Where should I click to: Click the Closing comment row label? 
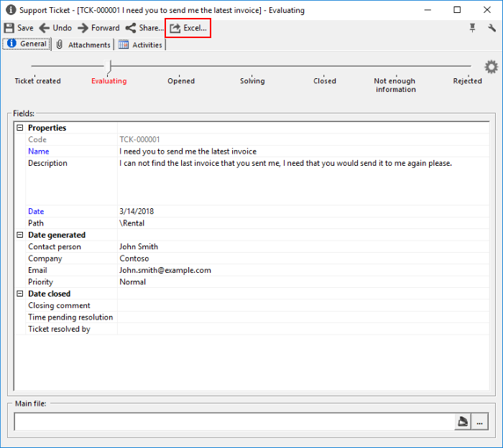click(x=59, y=305)
